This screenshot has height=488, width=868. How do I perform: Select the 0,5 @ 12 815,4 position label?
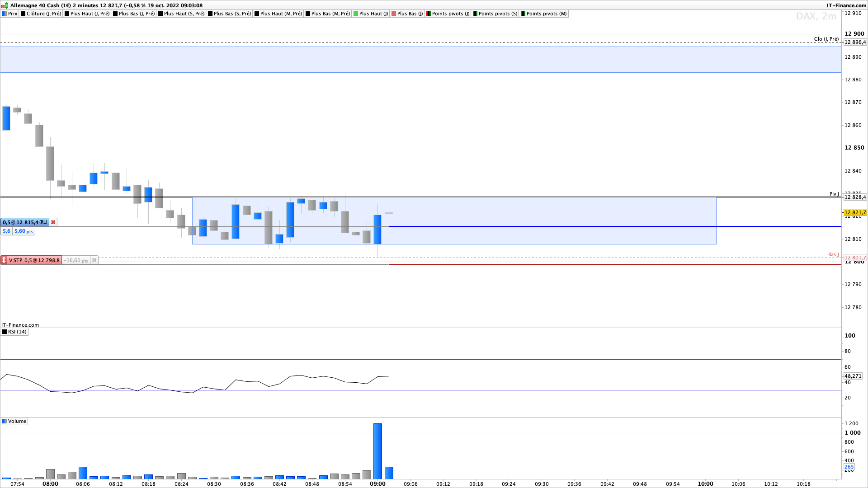pos(24,222)
